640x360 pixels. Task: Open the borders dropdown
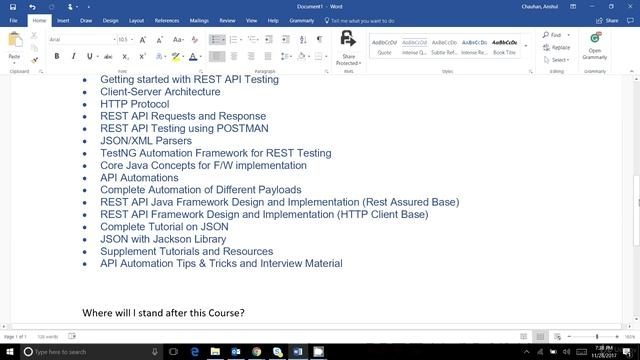point(326,56)
